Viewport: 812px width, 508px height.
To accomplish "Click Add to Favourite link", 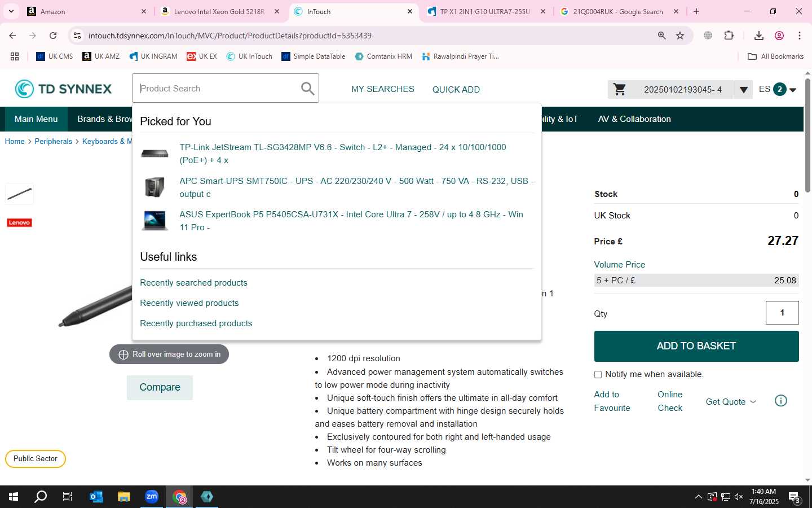I will tap(612, 401).
